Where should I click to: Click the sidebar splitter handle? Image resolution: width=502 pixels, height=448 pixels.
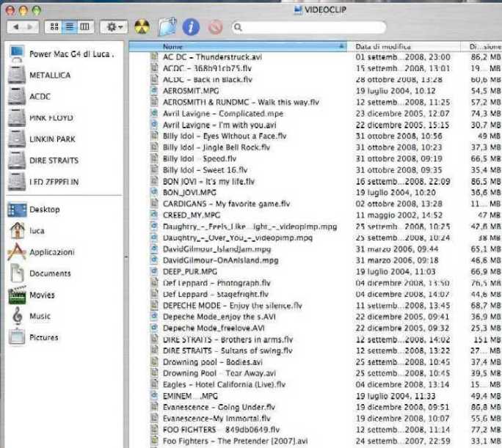126,257
